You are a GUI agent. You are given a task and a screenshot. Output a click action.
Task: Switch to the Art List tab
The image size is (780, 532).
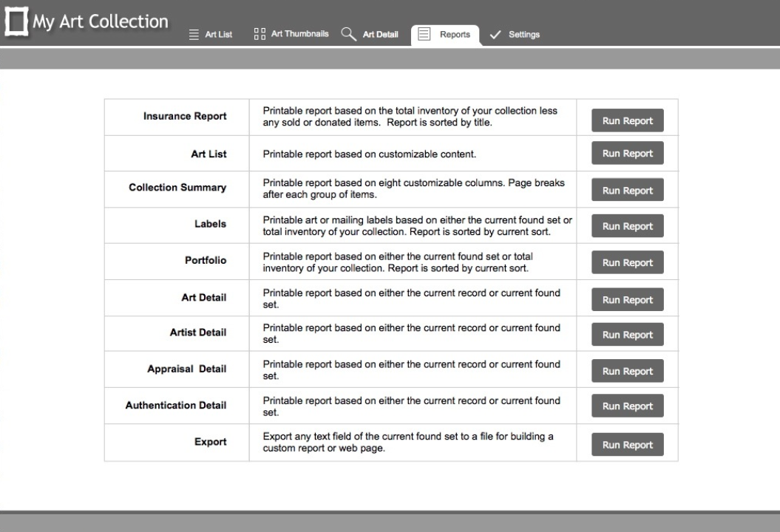tap(217, 34)
